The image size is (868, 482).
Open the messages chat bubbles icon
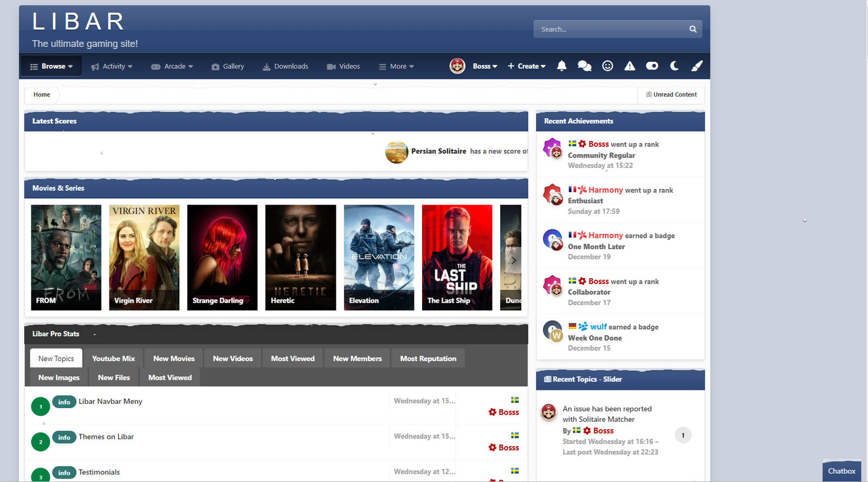coord(584,66)
